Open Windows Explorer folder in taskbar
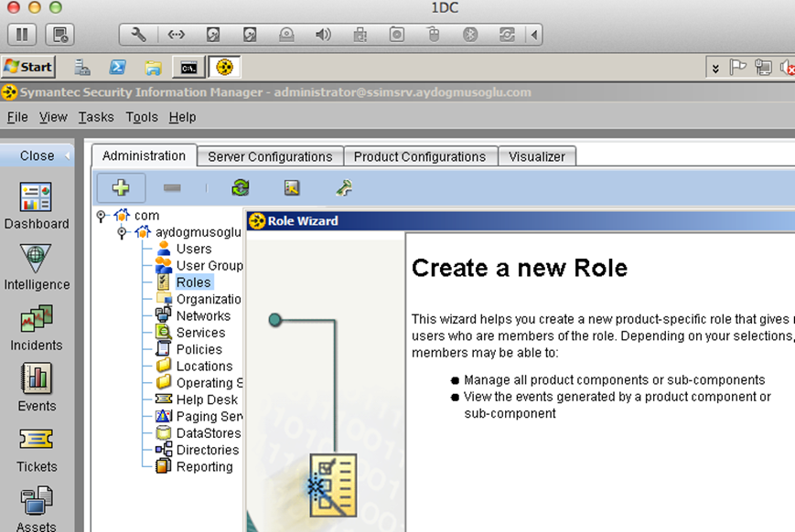This screenshot has width=795, height=532. click(153, 67)
